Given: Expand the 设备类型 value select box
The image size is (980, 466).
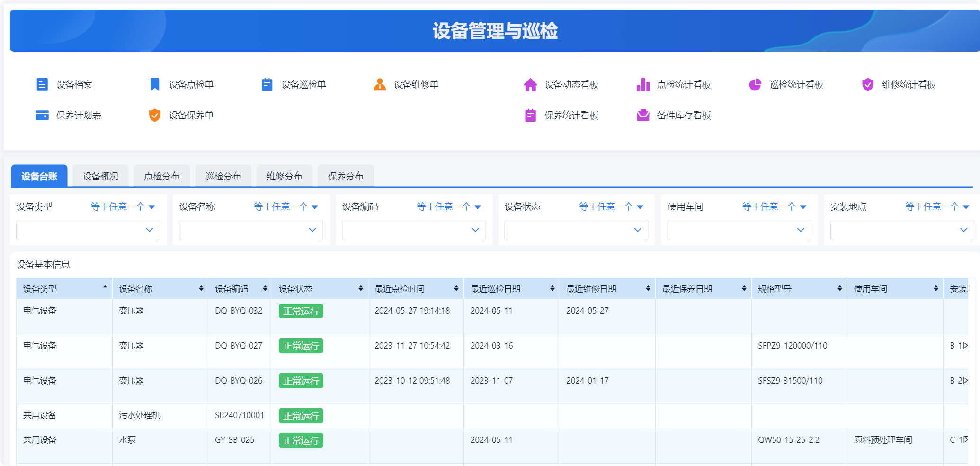Looking at the screenshot, I should coord(88,230).
